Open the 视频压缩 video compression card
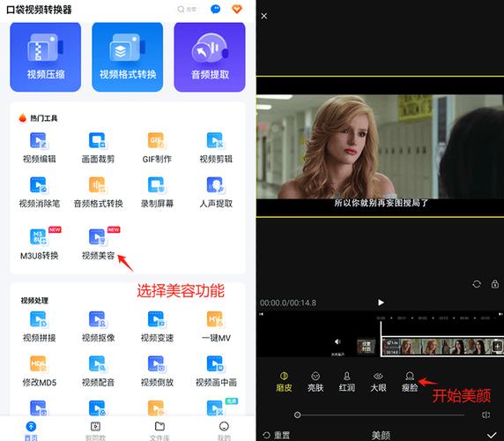This screenshot has height=441, width=504. (45, 57)
